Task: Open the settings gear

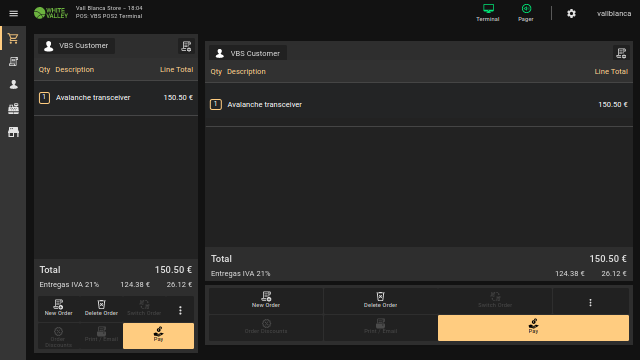Action: [x=571, y=13]
